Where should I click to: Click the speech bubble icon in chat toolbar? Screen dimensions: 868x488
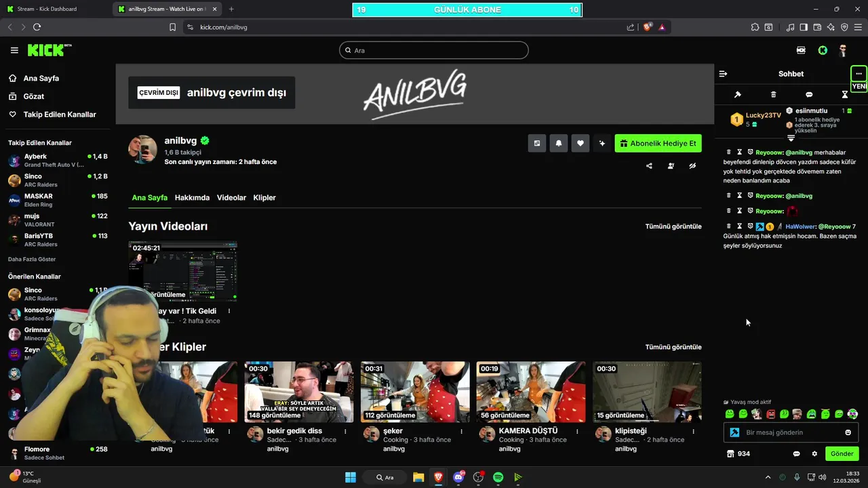pyautogui.click(x=809, y=95)
